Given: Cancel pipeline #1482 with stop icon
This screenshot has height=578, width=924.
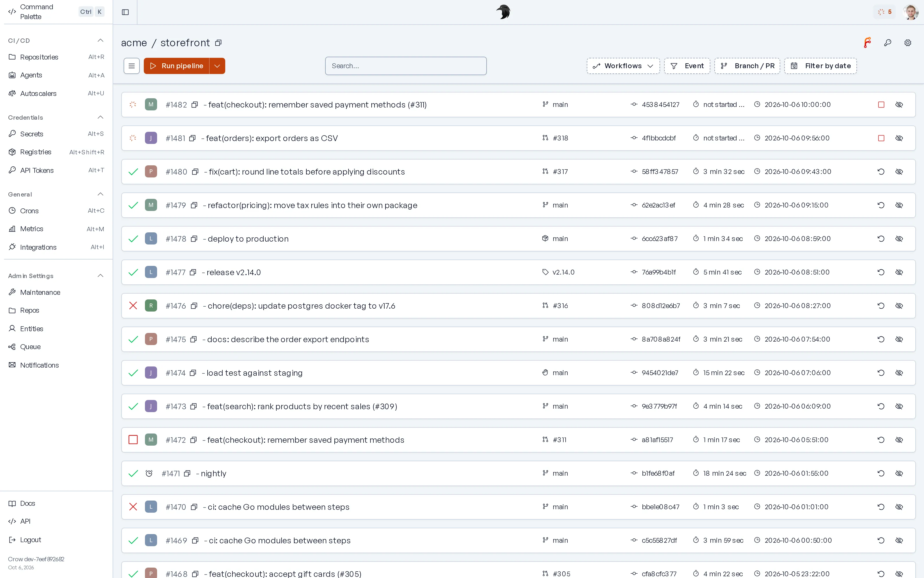Looking at the screenshot, I should click(x=881, y=105).
